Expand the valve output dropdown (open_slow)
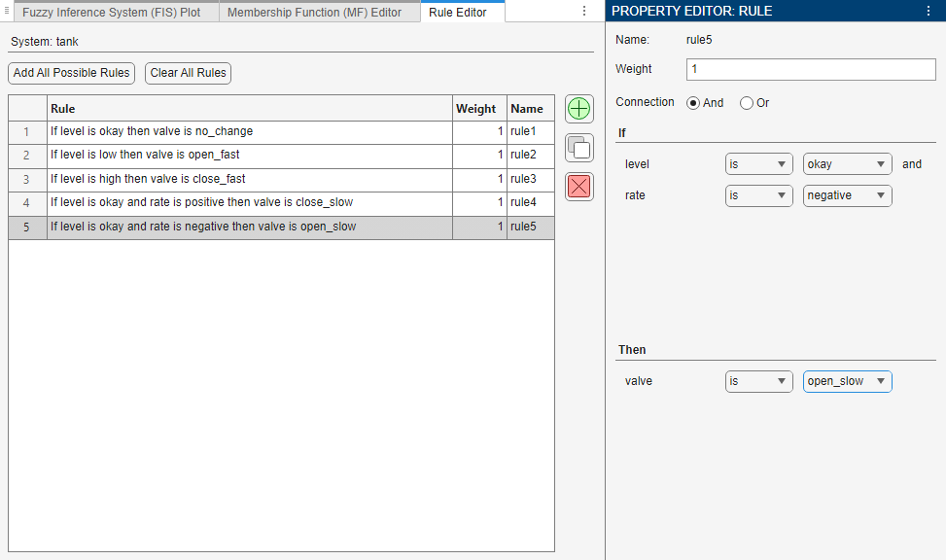946x560 pixels. point(847,381)
